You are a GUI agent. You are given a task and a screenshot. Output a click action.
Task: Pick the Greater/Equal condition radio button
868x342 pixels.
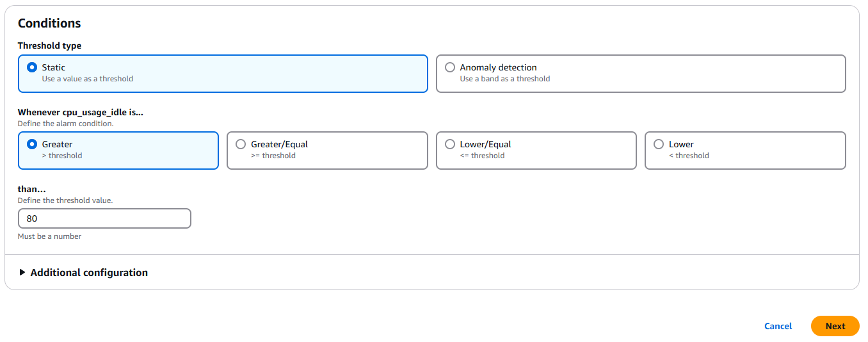point(241,144)
